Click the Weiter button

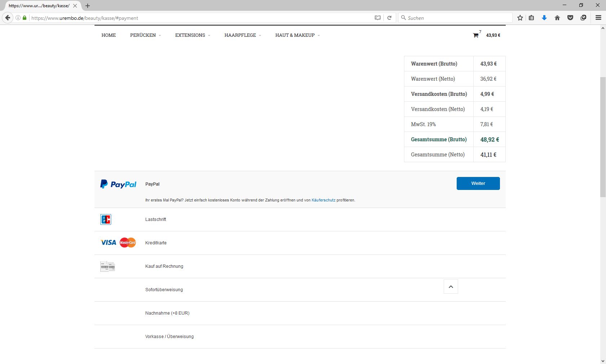478,183
